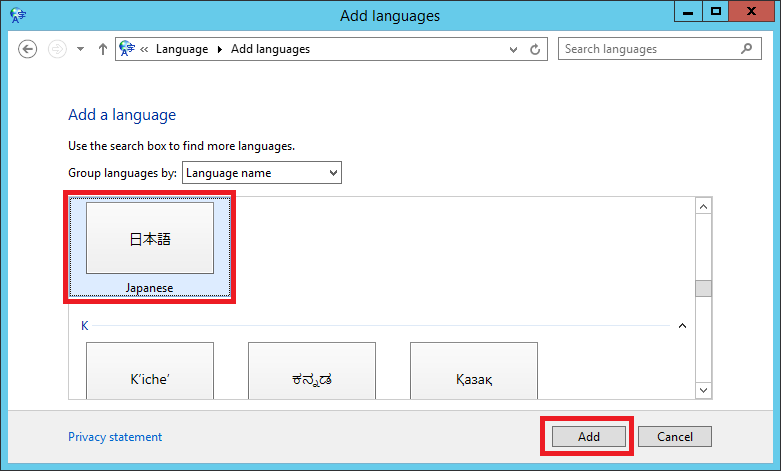Click the breadcrumb overflow chevrons before Language
Image resolution: width=781 pixels, height=471 pixels.
coord(144,49)
